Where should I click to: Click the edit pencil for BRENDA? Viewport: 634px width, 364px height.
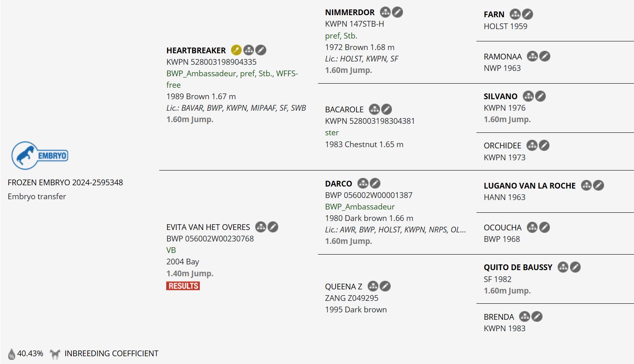537,316
